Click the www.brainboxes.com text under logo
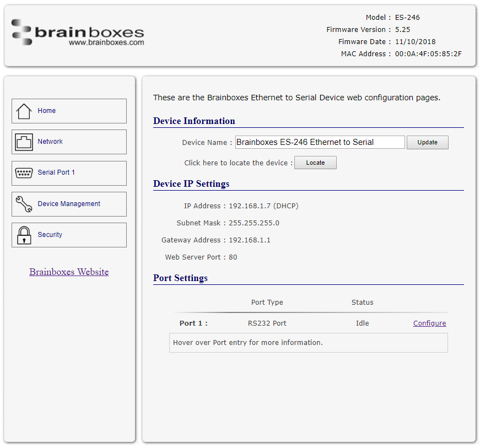The width and height of the screenshot is (480, 448). click(x=106, y=42)
